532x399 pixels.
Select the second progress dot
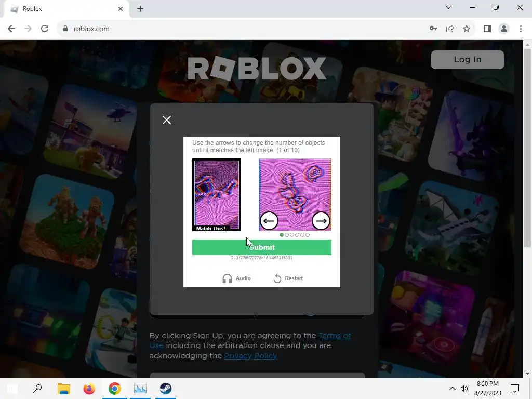pyautogui.click(x=287, y=235)
